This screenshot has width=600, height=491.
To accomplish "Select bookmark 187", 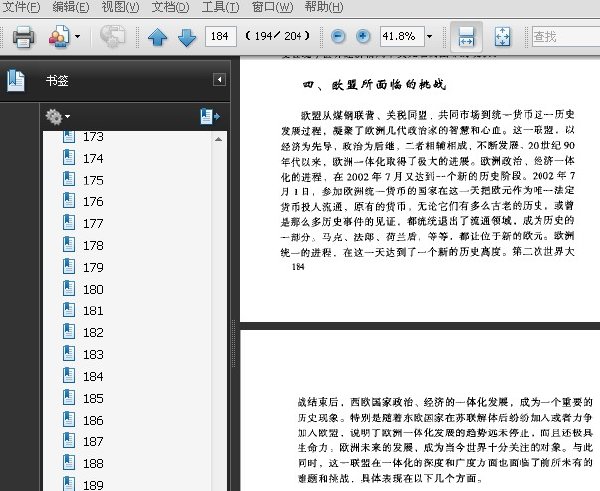I will pyautogui.click(x=83, y=441).
